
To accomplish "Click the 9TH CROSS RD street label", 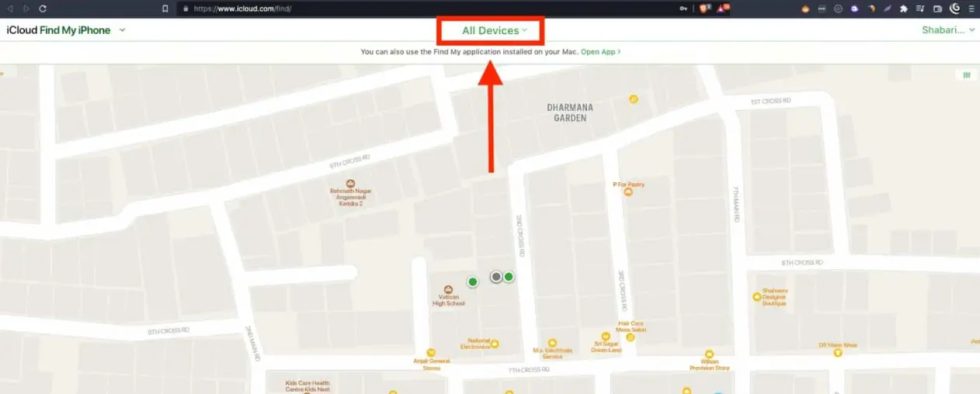I will pos(349,161).
